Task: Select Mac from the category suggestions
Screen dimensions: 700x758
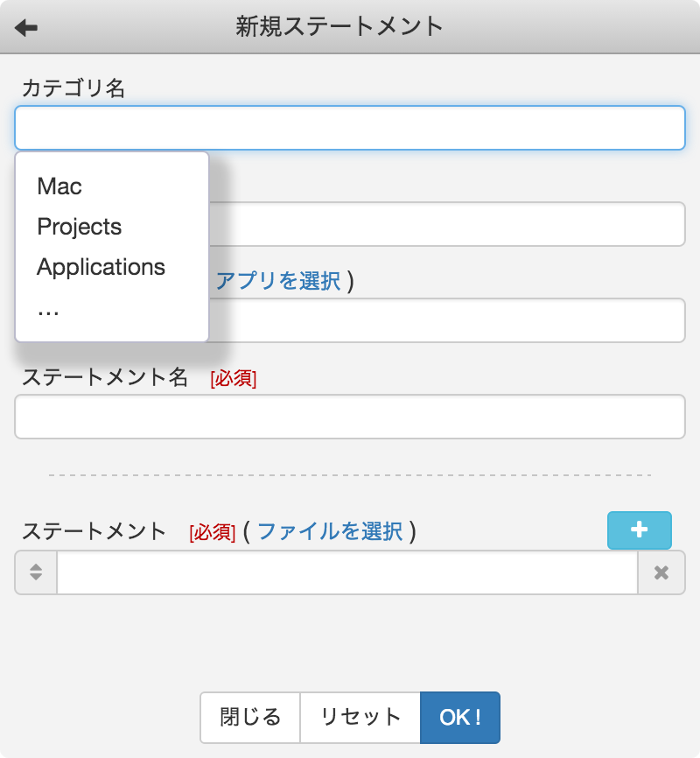Action: click(59, 186)
